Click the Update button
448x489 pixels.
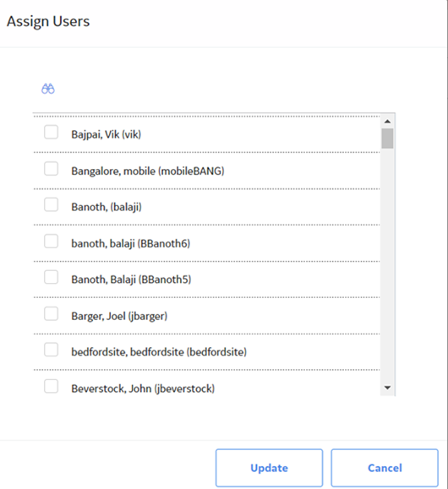pyautogui.click(x=269, y=468)
